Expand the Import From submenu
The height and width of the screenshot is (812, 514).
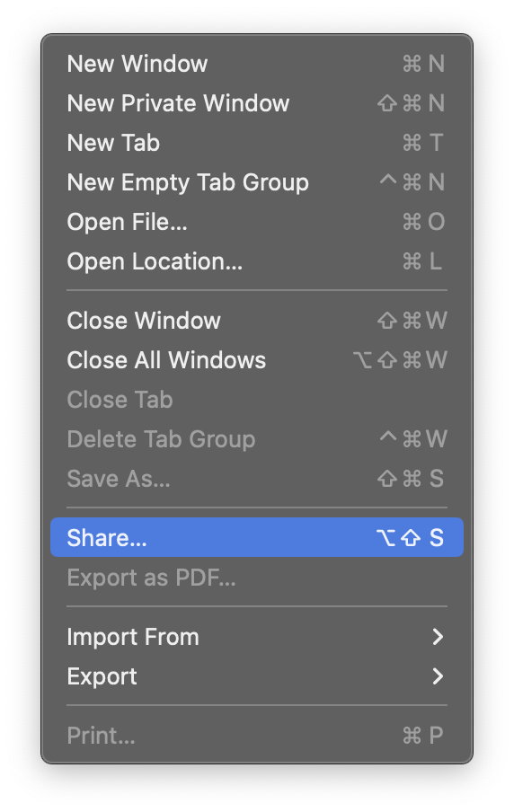tap(256, 637)
